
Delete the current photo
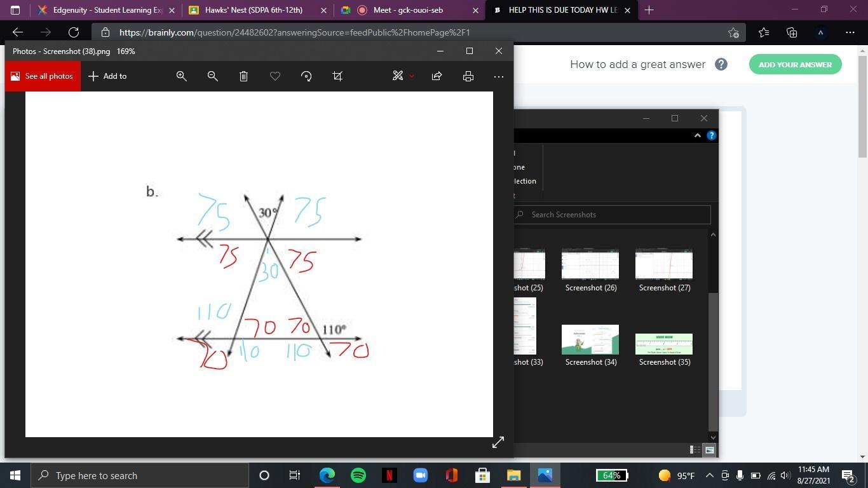[243, 76]
